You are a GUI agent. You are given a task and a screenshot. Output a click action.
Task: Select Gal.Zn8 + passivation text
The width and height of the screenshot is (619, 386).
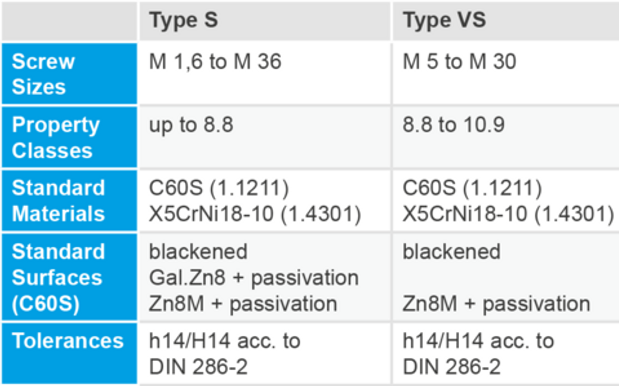pyautogui.click(x=254, y=277)
